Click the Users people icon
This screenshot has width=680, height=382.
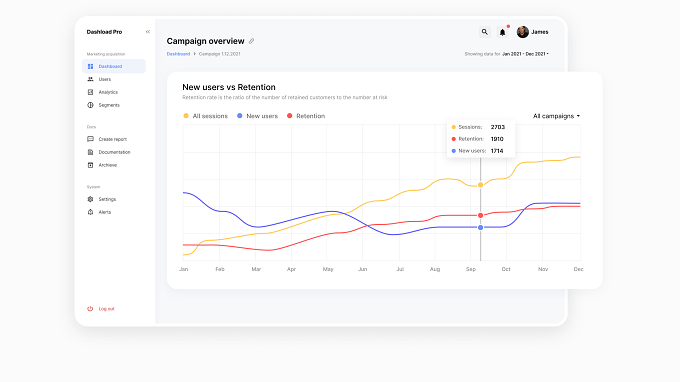pyautogui.click(x=90, y=79)
